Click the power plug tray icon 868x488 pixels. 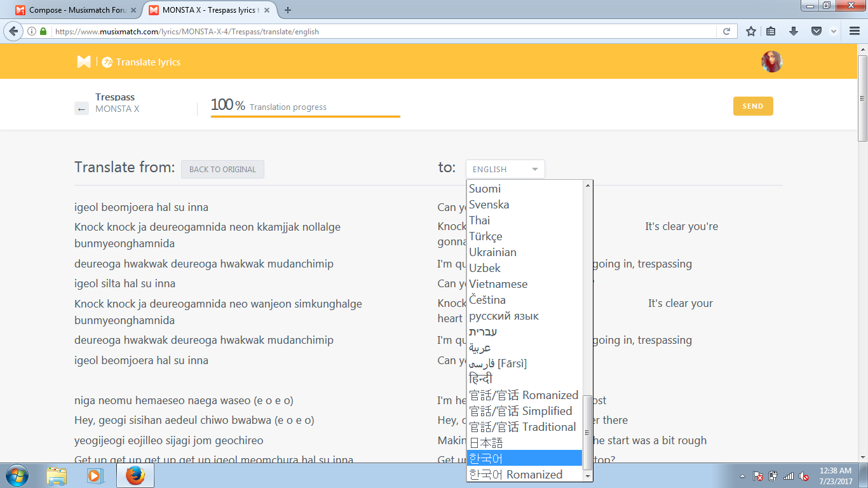click(x=773, y=476)
